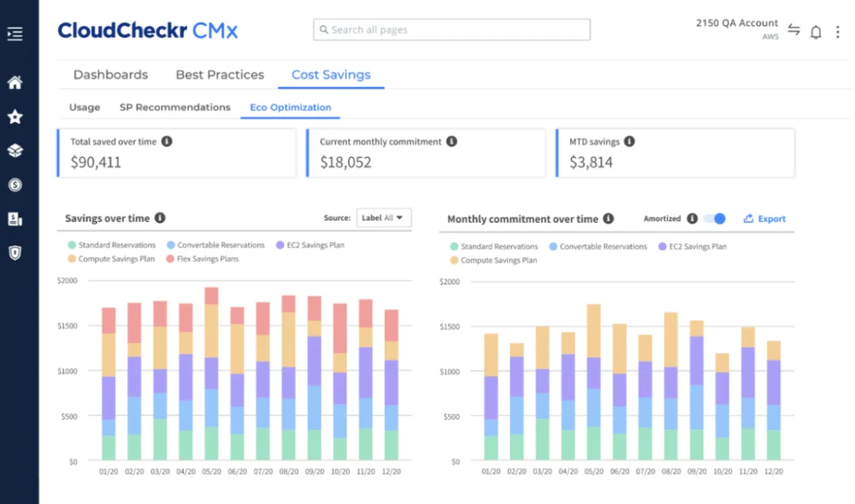Open the notifications bell
This screenshot has height=504, width=855.
click(816, 32)
